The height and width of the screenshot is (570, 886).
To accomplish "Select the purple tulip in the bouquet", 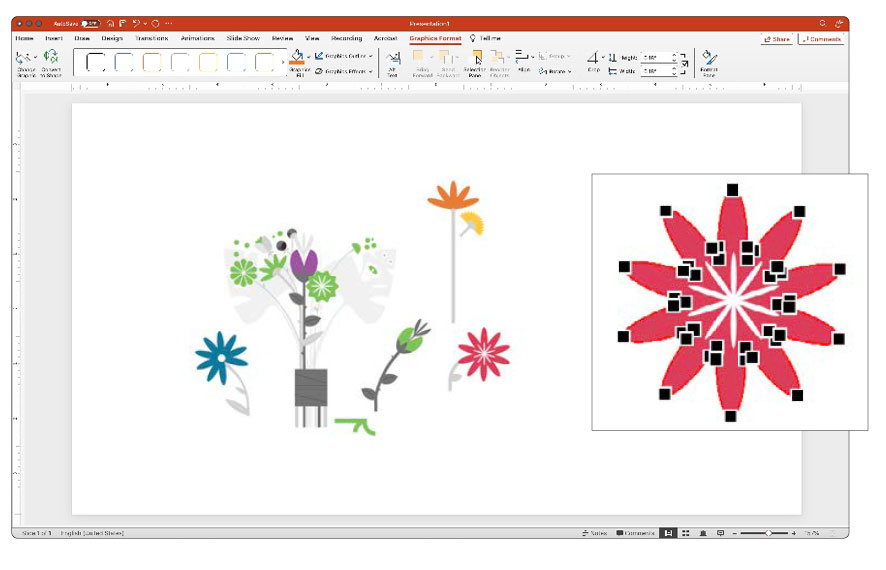I will click(304, 264).
